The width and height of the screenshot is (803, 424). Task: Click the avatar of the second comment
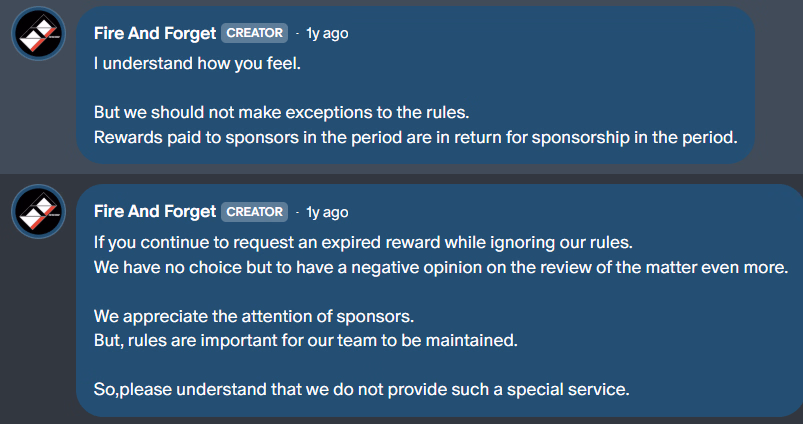[x=39, y=213]
